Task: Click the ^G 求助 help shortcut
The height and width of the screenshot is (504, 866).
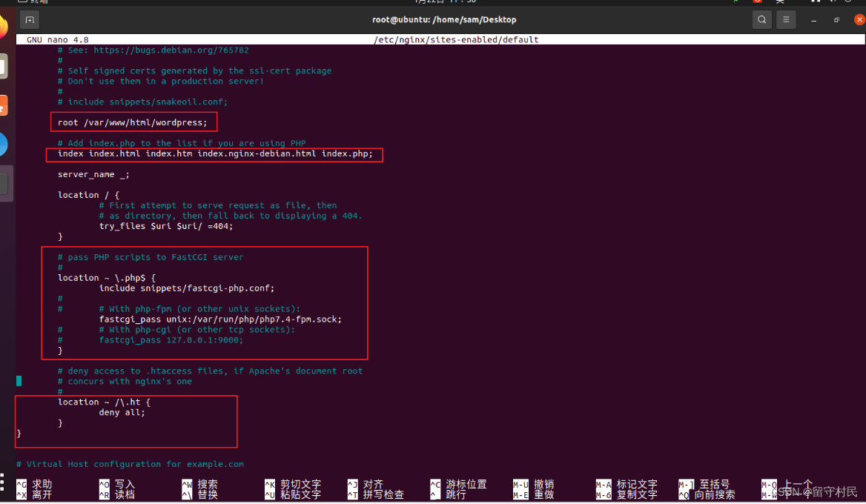Action: 34,484
